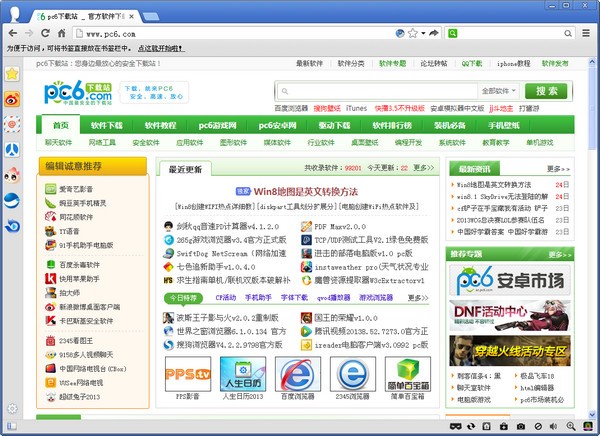Bookmark page with address bar star
The width and height of the screenshot is (600, 436).
tap(412, 33)
